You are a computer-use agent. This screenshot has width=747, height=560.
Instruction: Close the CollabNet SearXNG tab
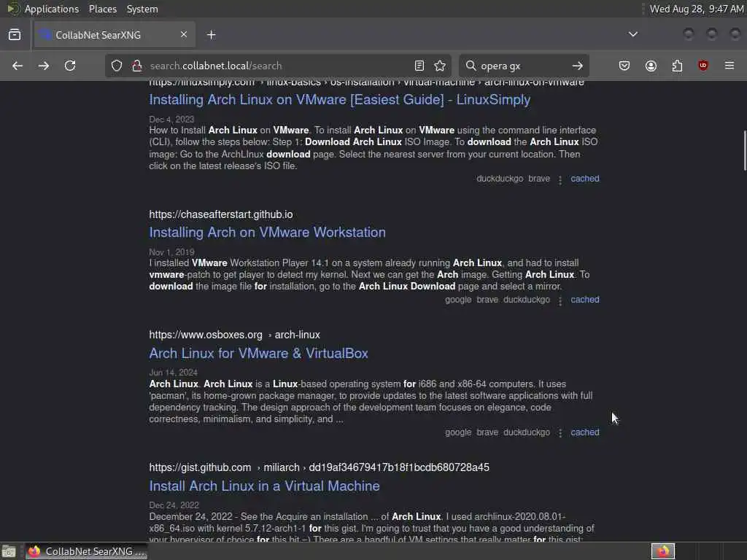coord(184,34)
